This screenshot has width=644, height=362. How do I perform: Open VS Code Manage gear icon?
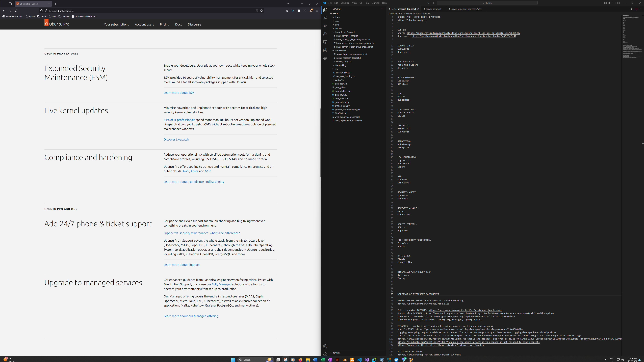click(325, 354)
